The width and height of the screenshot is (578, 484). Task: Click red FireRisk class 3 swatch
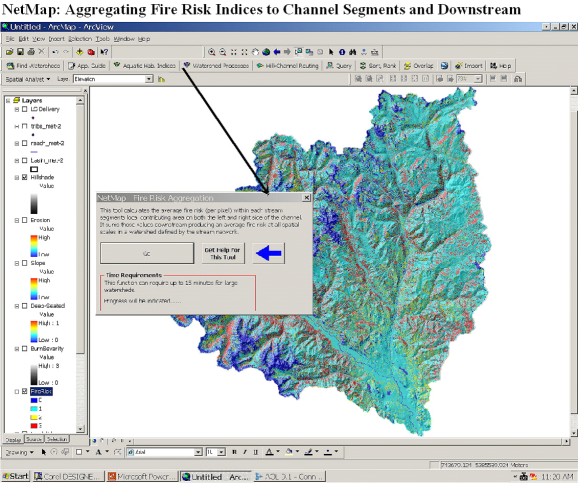pos(34,426)
